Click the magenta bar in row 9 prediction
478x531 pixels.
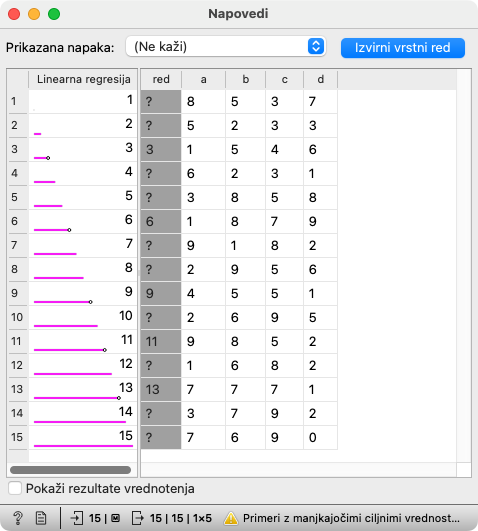(x=62, y=302)
